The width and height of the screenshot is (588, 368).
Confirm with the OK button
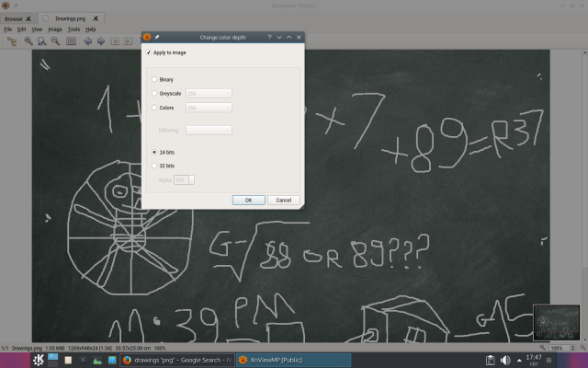(249, 201)
